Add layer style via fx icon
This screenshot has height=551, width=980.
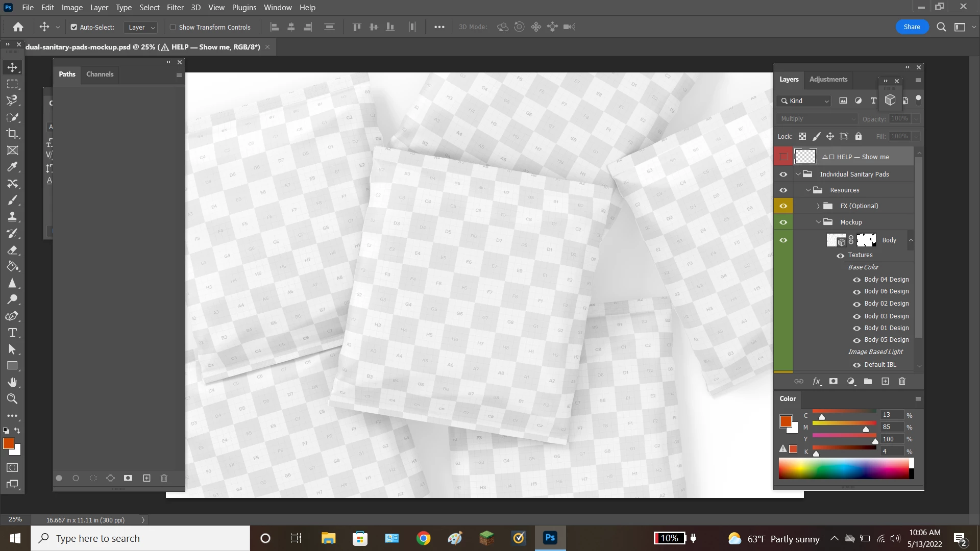(816, 381)
